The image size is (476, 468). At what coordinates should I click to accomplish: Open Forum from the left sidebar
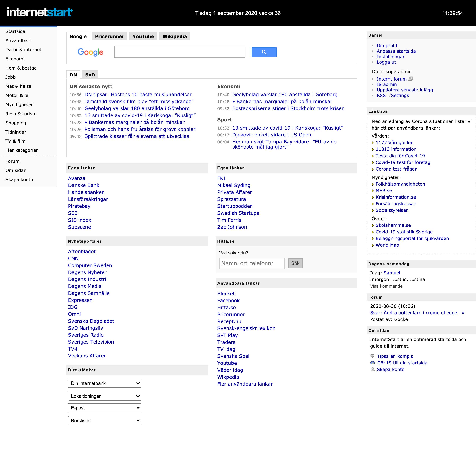[x=13, y=161]
